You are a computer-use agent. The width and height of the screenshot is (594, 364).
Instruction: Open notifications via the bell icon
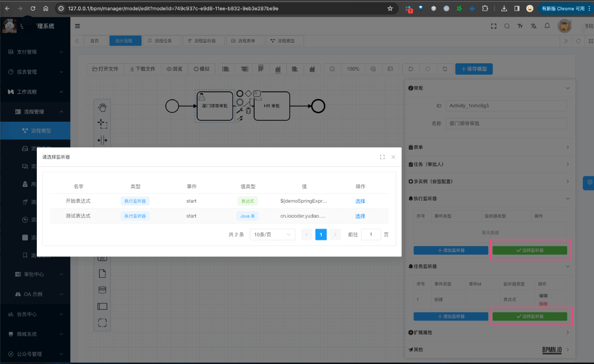(547, 26)
